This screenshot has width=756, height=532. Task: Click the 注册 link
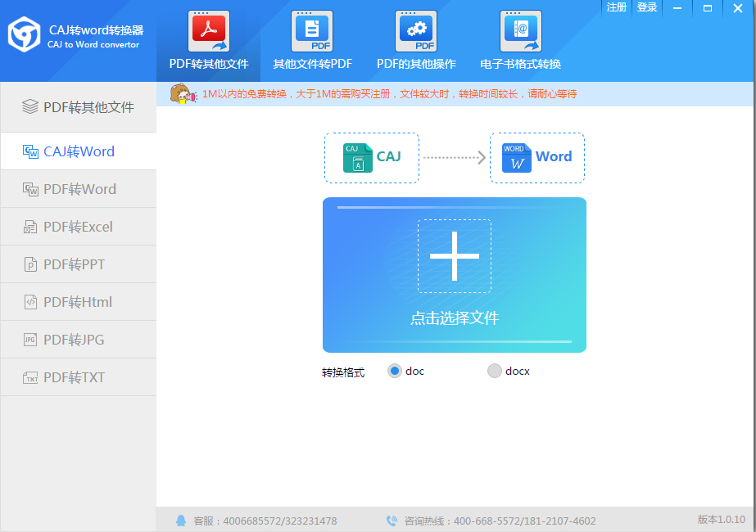pyautogui.click(x=616, y=7)
